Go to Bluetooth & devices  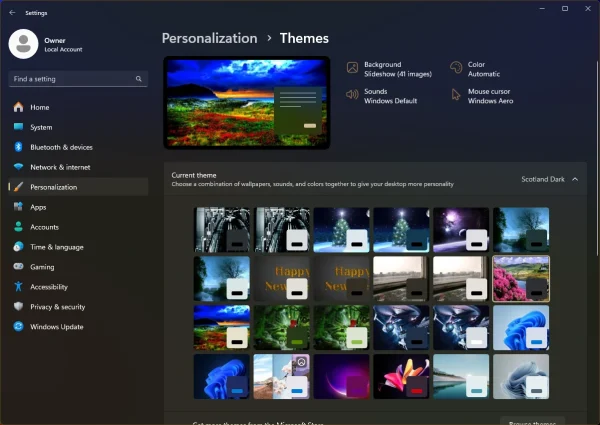[x=78, y=147]
